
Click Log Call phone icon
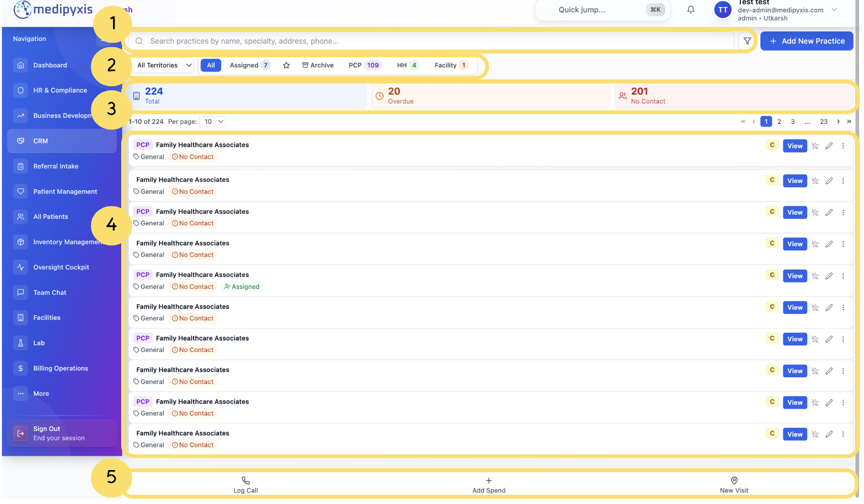tap(245, 481)
